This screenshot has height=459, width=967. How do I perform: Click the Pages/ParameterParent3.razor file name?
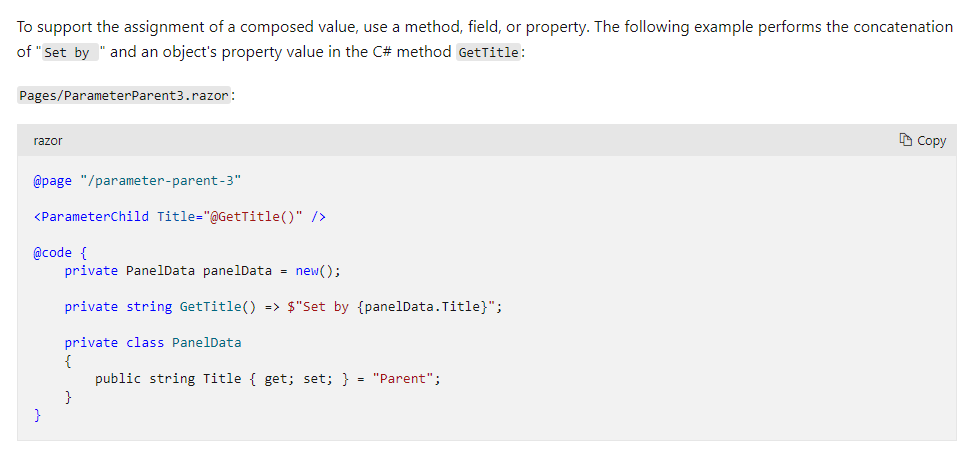click(x=124, y=96)
